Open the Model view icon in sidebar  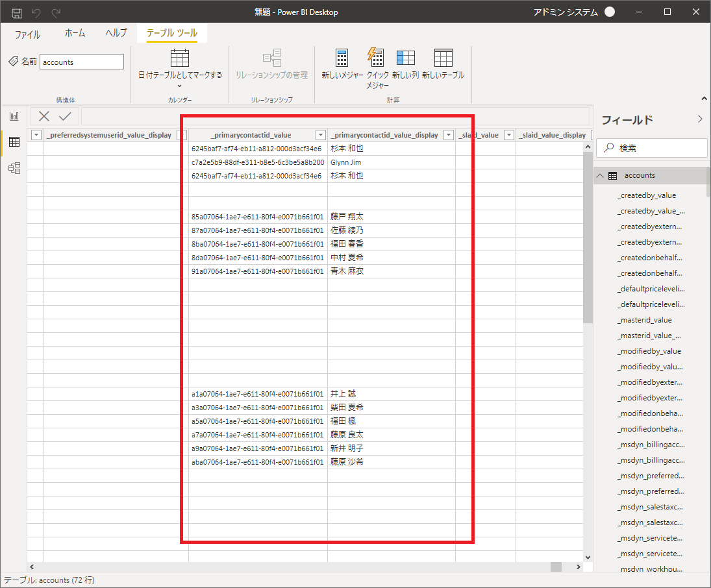pos(14,168)
